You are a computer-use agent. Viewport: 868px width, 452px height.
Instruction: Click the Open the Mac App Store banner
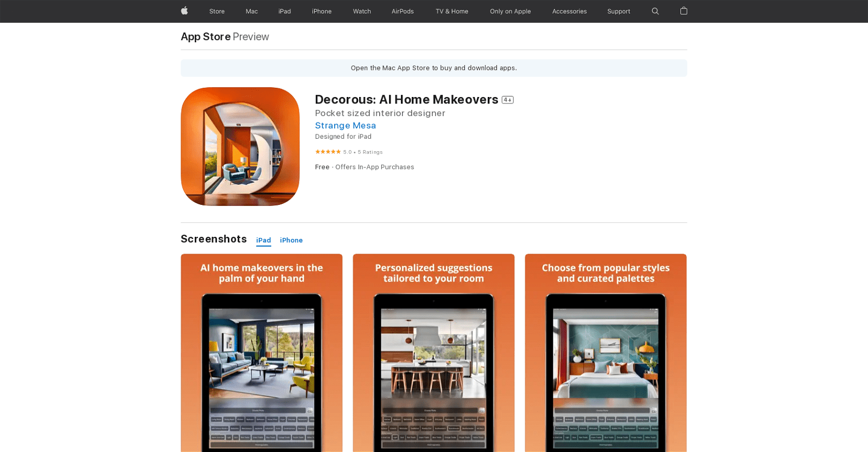point(434,68)
